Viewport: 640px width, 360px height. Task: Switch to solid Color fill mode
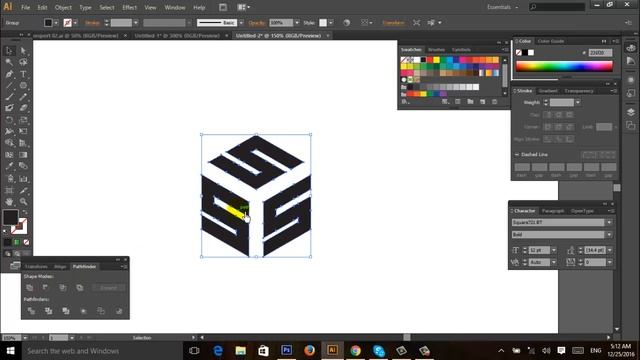click(8, 242)
